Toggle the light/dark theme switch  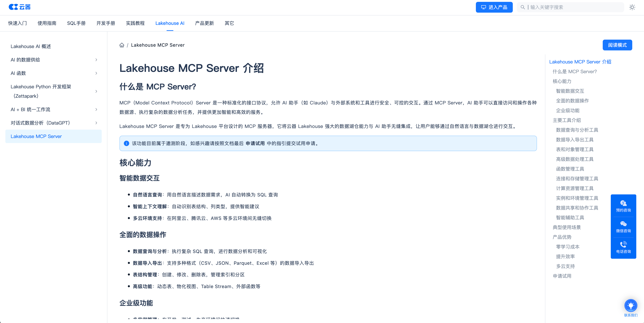632,7
